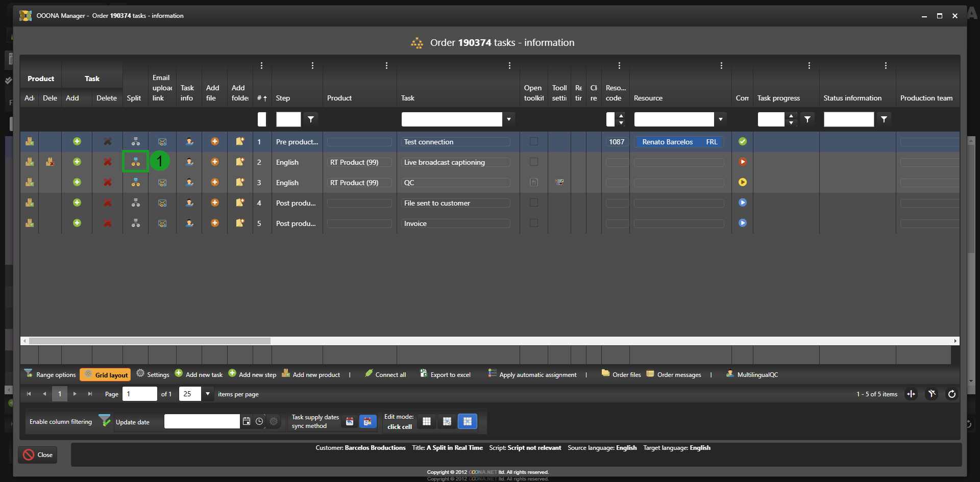The height and width of the screenshot is (482, 980).
Task: Click Export to excel
Action: 445,375
